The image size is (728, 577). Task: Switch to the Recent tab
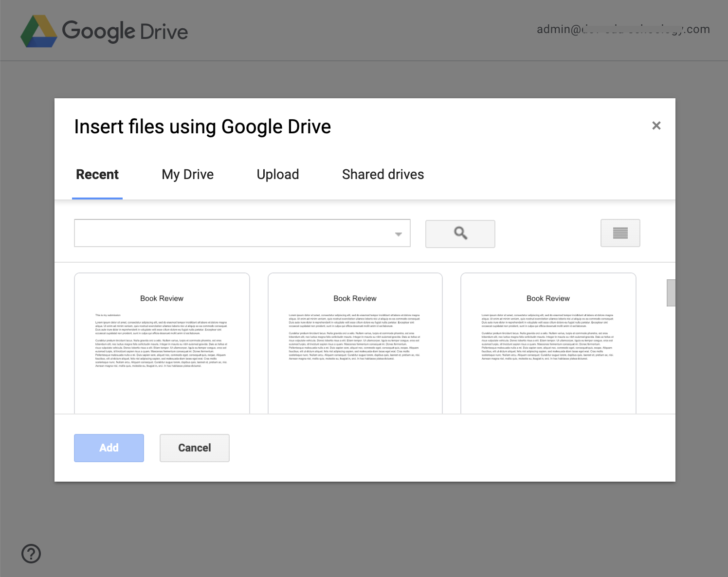(x=97, y=175)
